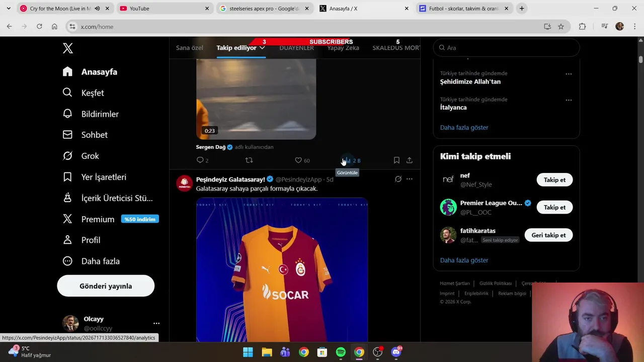Open the weather widget showing 5°C

(x=30, y=351)
